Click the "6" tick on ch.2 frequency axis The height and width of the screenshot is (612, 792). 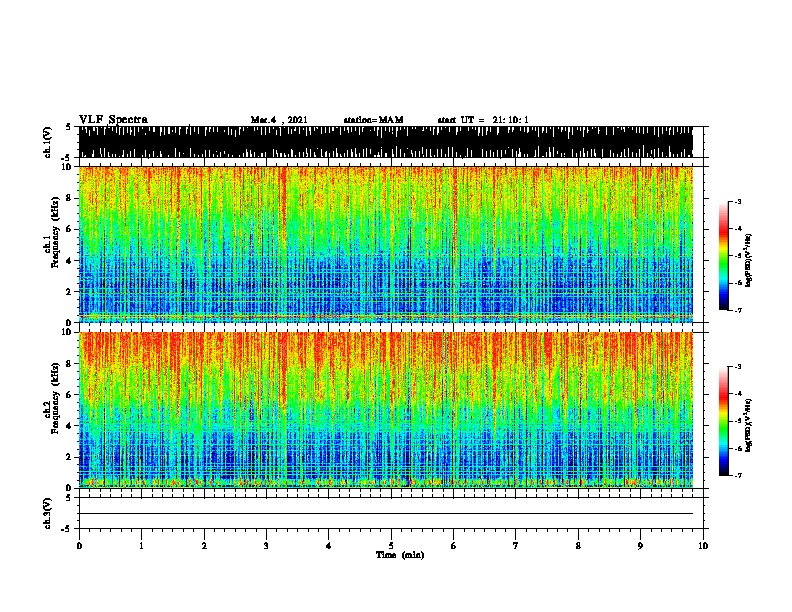pos(69,394)
